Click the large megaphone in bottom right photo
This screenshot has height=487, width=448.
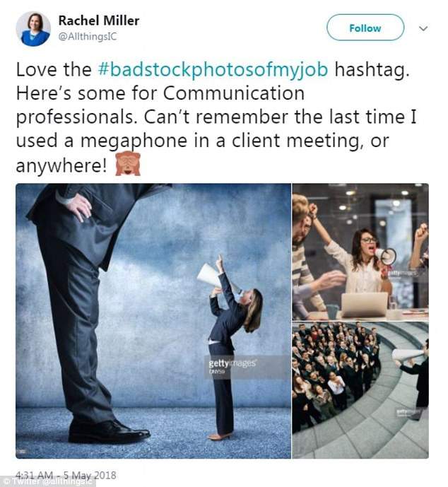pos(408,355)
